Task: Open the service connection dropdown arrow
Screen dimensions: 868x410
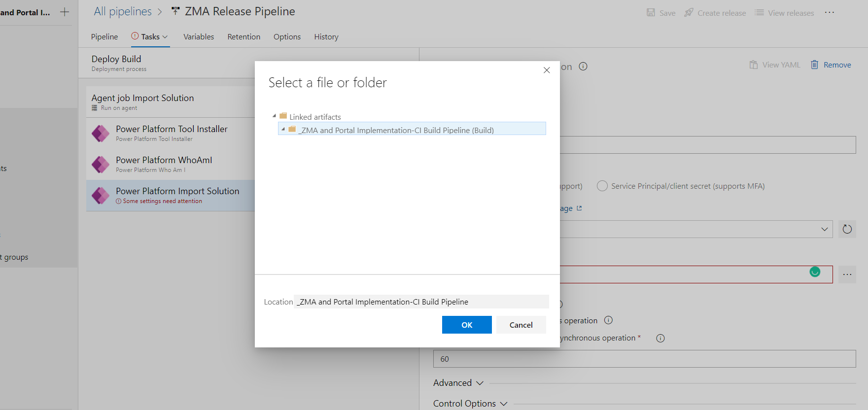Action: 824,229
